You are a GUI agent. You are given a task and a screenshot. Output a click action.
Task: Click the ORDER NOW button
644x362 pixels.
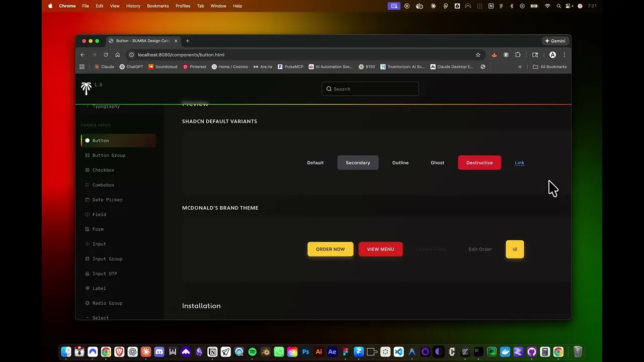pos(331,249)
